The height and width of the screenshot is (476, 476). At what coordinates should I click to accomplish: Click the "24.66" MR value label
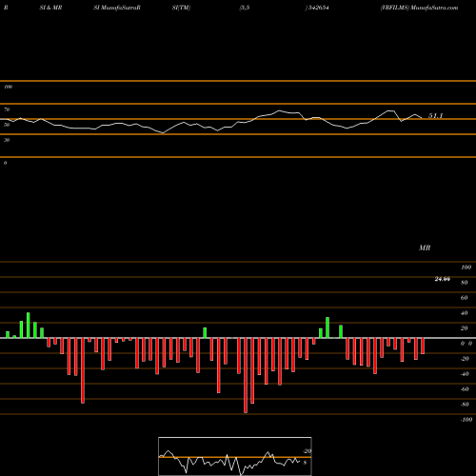point(443,279)
